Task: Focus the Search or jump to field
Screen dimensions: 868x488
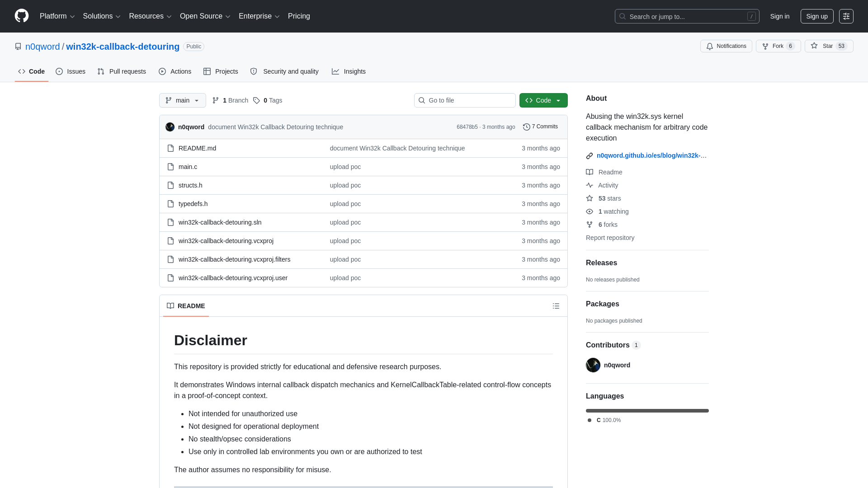Action: (x=687, y=16)
